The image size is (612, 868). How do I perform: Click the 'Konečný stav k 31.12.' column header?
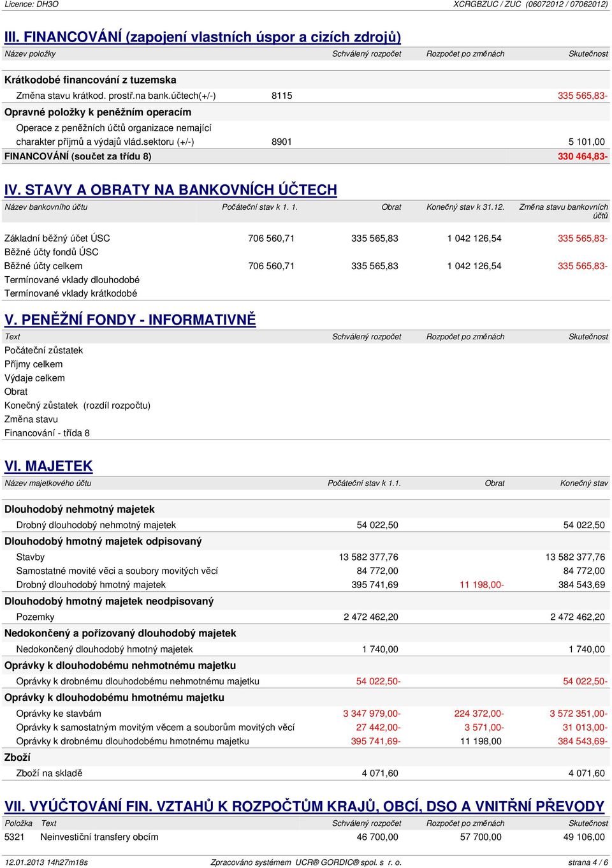pos(465,207)
